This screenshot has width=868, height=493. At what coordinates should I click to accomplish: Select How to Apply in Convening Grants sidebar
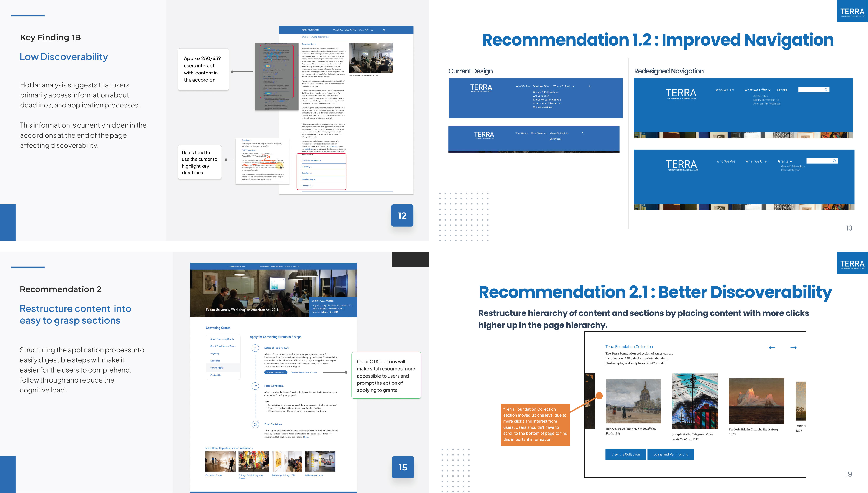(x=217, y=368)
